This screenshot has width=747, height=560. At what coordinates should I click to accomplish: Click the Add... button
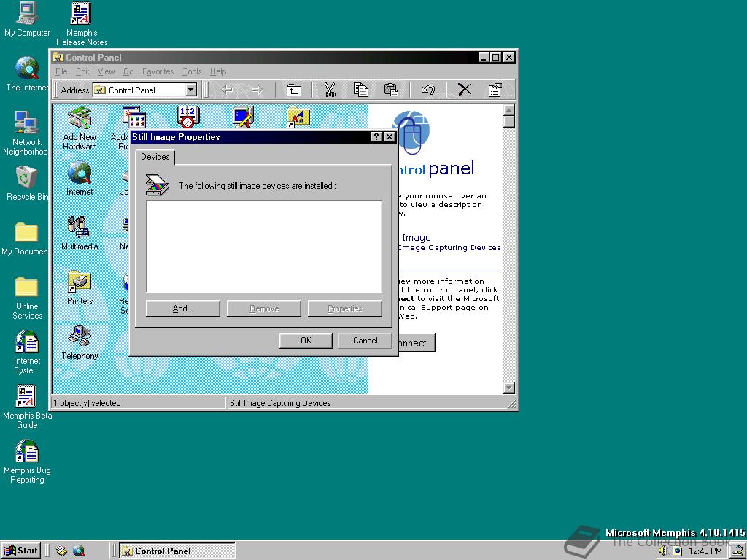click(x=183, y=308)
